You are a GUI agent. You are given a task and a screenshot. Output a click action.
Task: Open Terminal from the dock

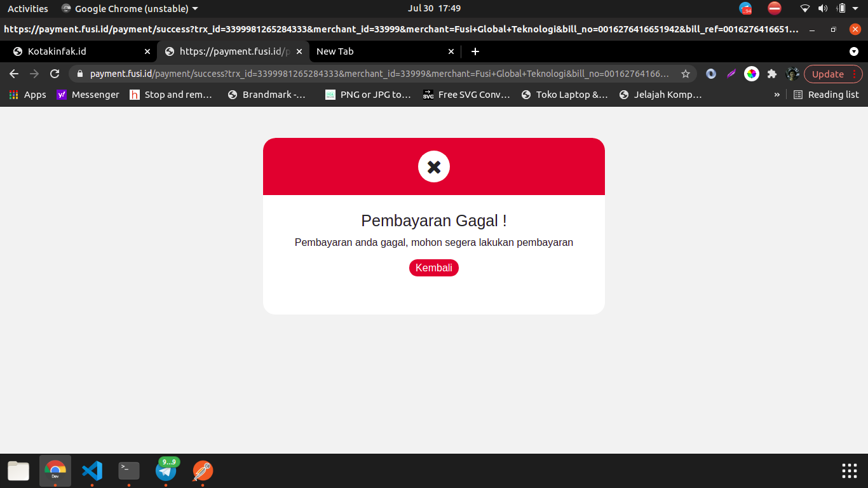click(129, 471)
